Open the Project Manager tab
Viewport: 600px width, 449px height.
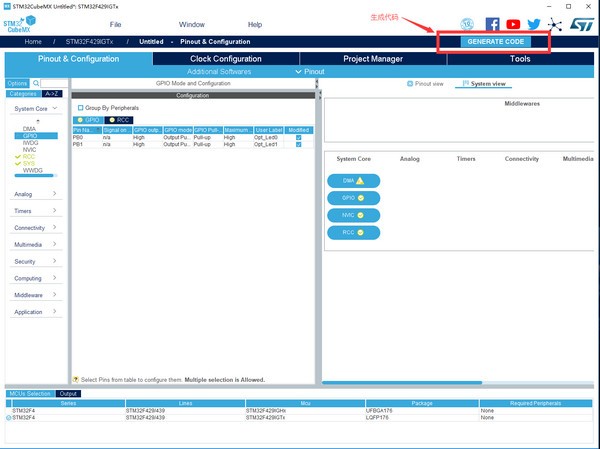pyautogui.click(x=373, y=59)
